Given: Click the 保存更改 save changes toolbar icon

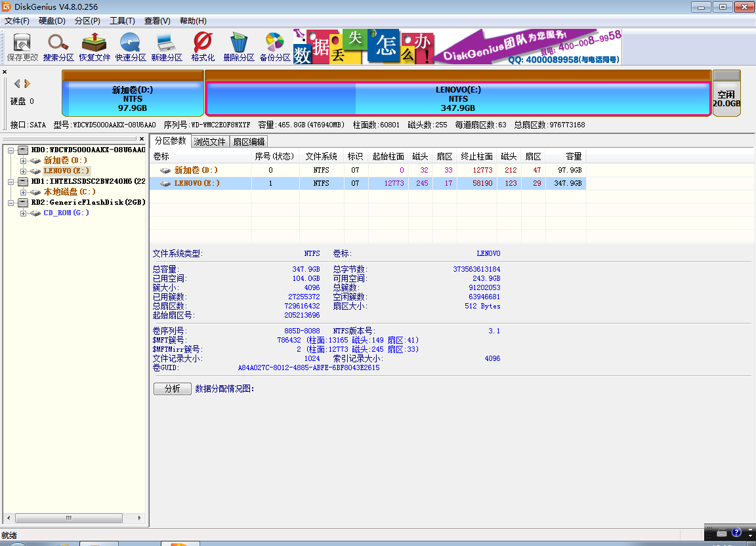Looking at the screenshot, I should (22, 47).
